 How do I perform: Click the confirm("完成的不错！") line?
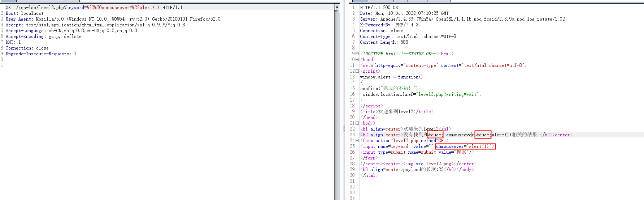391,89
